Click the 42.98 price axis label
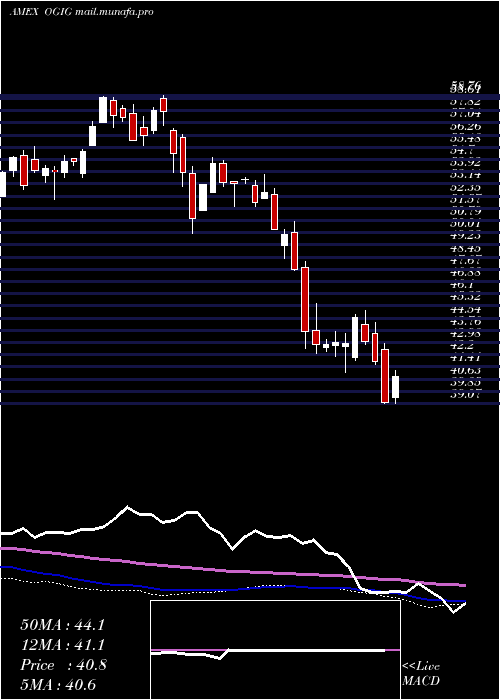 point(465,333)
